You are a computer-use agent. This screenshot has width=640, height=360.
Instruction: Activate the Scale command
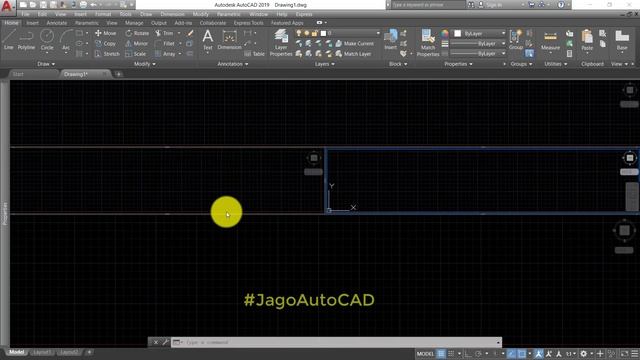click(x=136, y=53)
